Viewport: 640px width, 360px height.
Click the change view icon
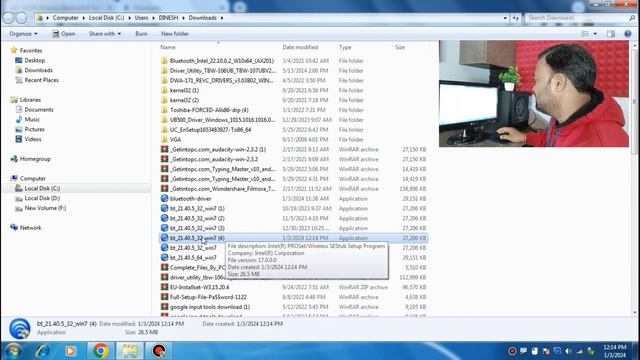click(585, 34)
